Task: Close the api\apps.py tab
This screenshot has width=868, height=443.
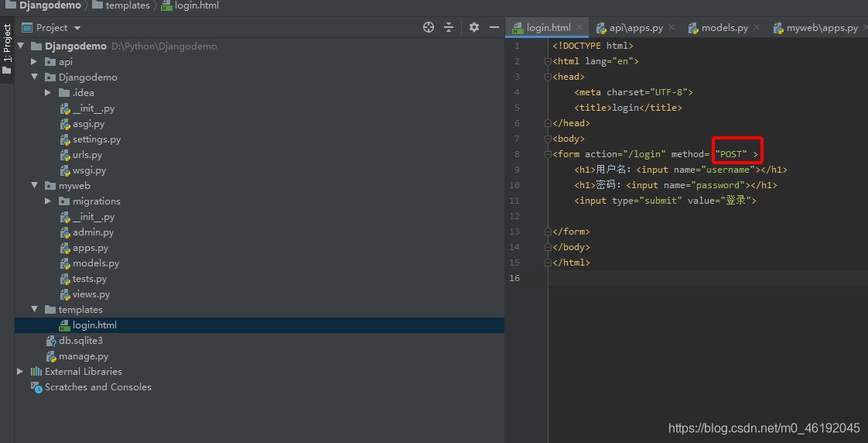Action: [x=672, y=27]
